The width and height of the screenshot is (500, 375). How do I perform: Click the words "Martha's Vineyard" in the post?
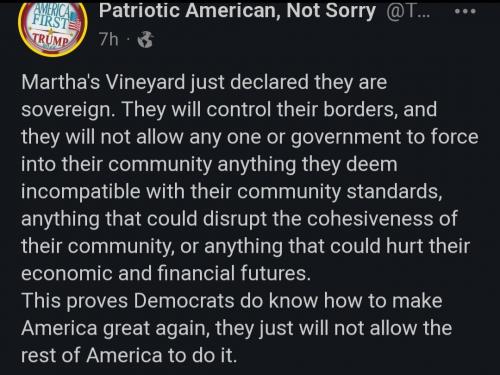pyautogui.click(x=103, y=82)
